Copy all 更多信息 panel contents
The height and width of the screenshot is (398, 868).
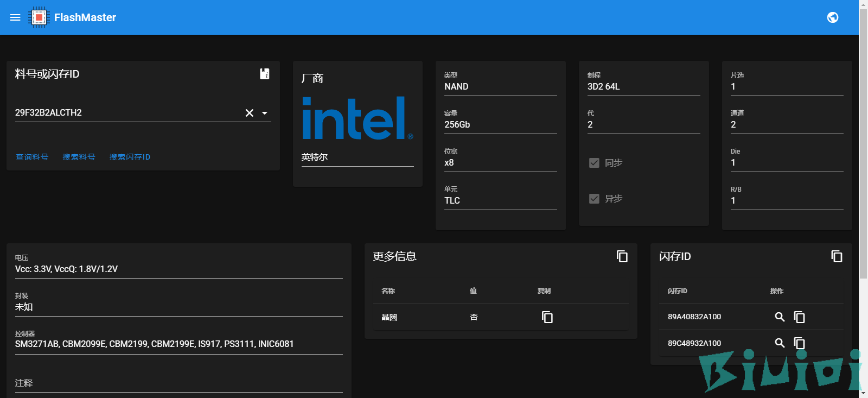click(x=622, y=256)
